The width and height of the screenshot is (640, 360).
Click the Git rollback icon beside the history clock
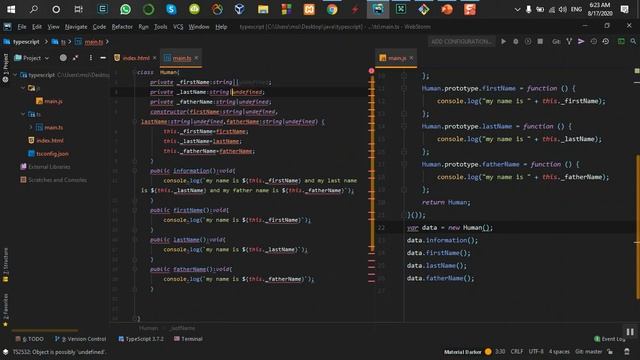tap(606, 41)
